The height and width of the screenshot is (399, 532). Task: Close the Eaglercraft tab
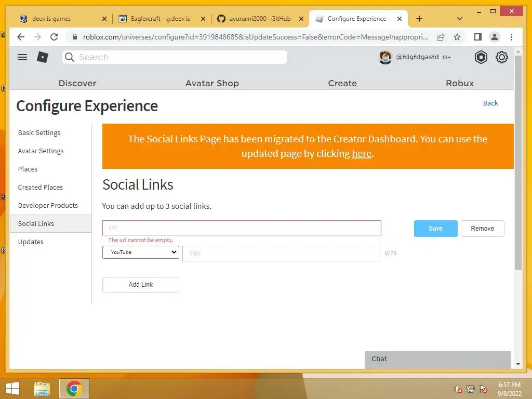203,19
